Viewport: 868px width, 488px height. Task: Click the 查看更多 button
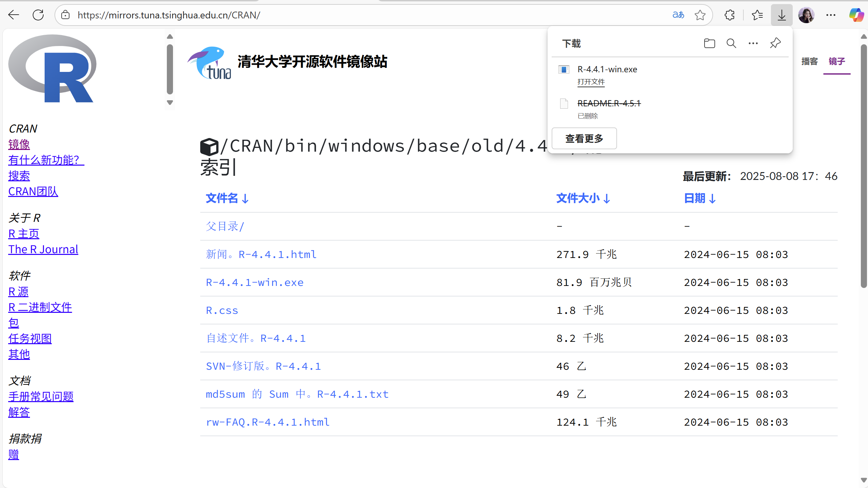[x=584, y=138]
